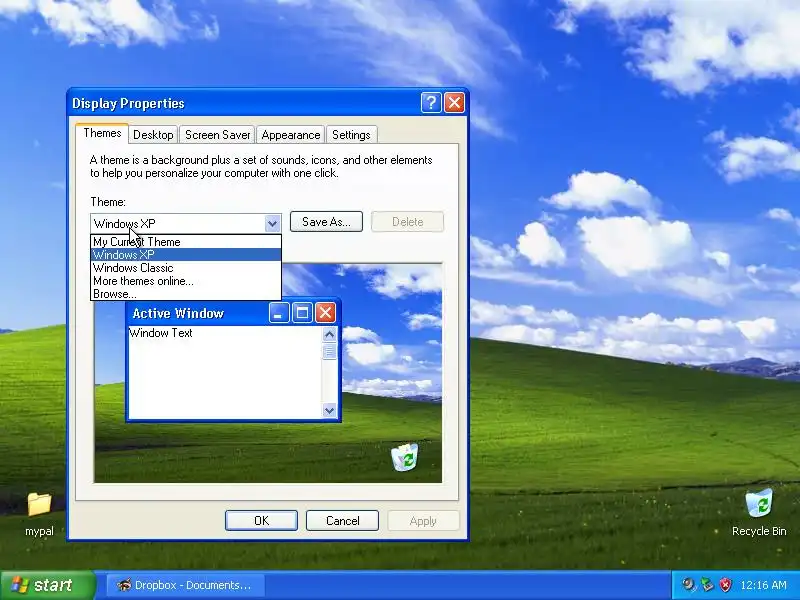Click the Theme combo box text field
The height and width of the screenshot is (600, 800).
[178, 223]
